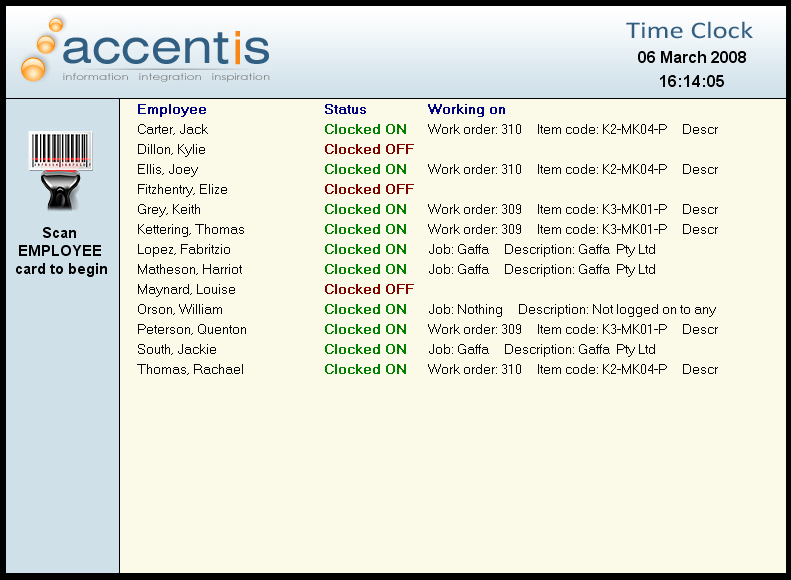Select employee Carter, Jack
Image resolution: width=791 pixels, height=580 pixels.
pyautogui.click(x=172, y=129)
